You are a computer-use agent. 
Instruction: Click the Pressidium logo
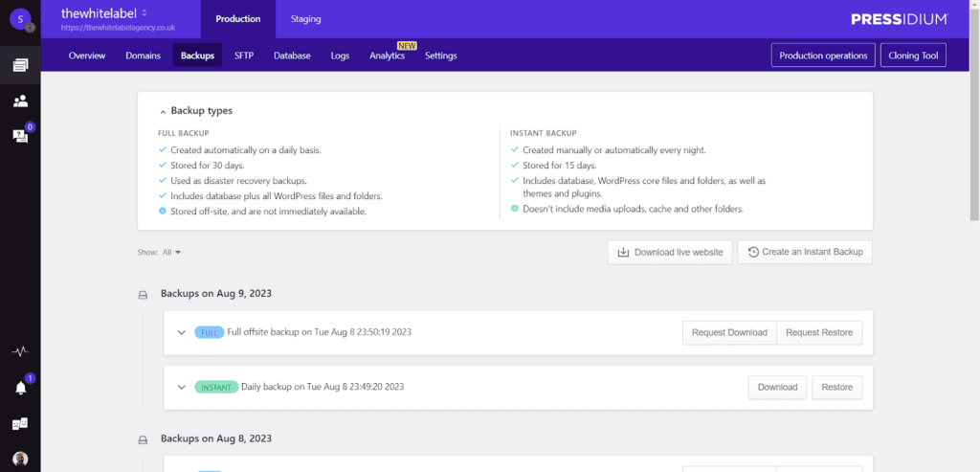(x=900, y=19)
